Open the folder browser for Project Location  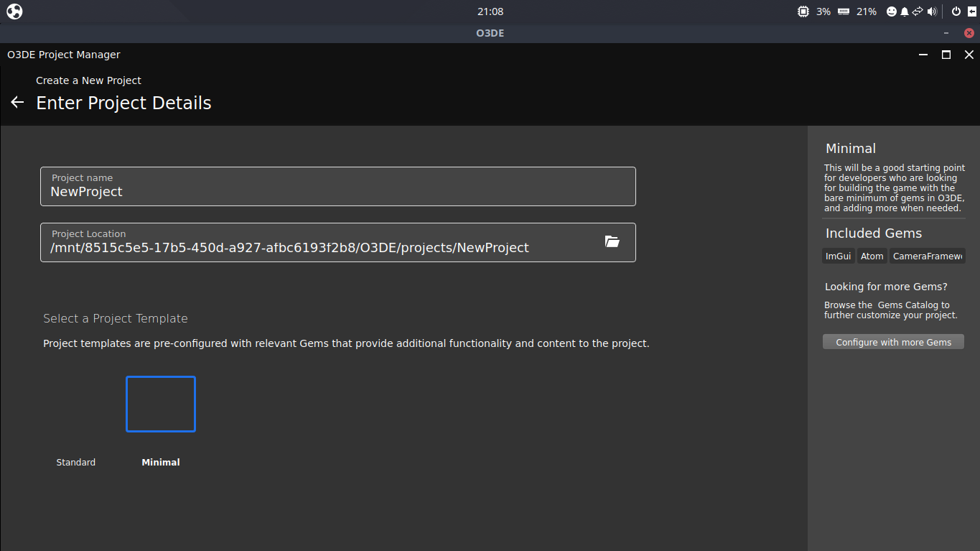[x=612, y=242]
